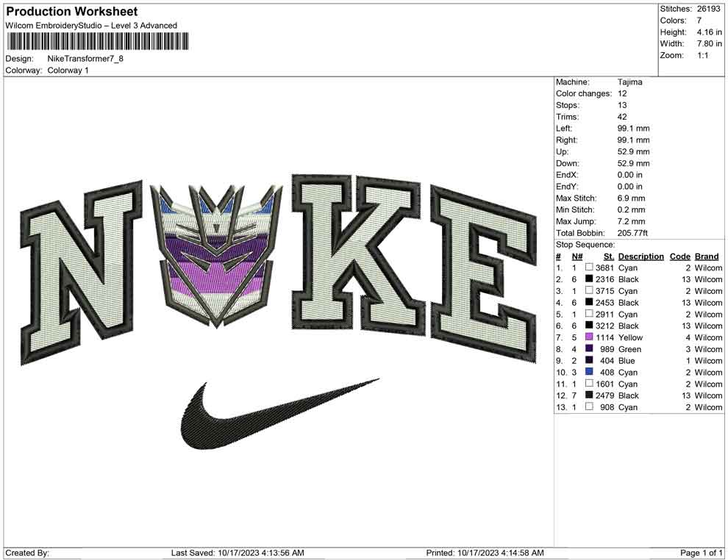The image size is (728, 560).
Task: Click the white swatch for 3681 Cyan
Action: 589,268
